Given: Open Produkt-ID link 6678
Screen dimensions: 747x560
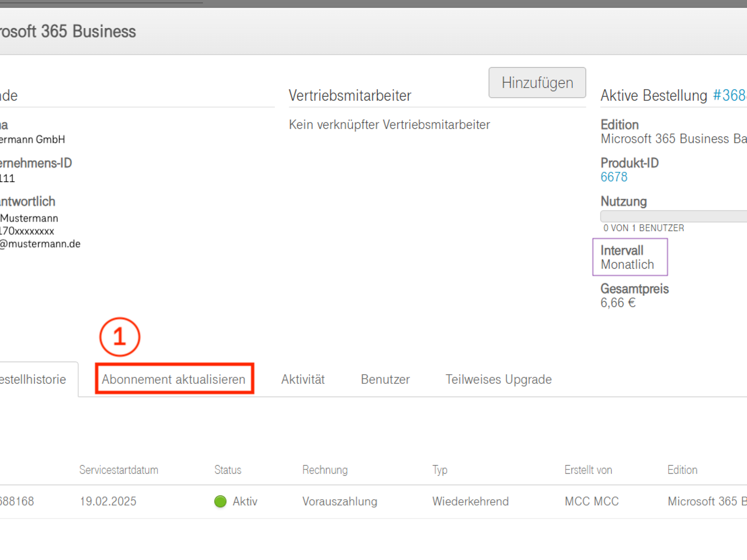Looking at the screenshot, I should (614, 177).
